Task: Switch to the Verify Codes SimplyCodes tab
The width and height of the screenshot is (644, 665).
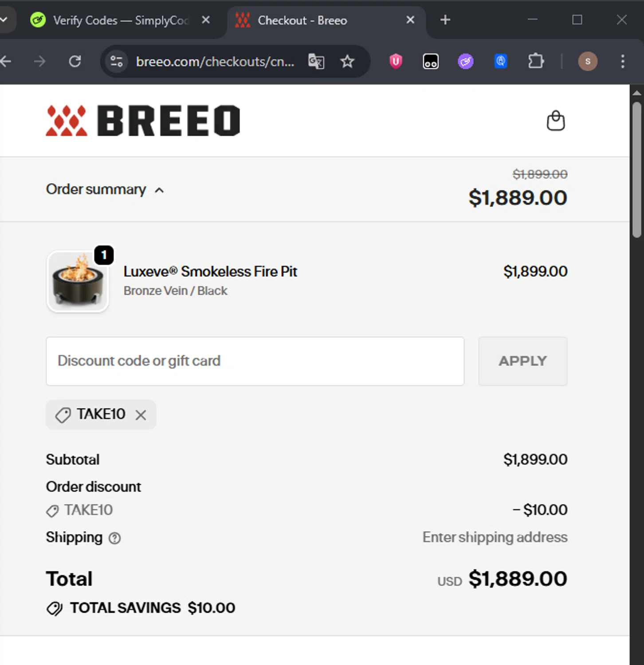Action: (x=115, y=20)
